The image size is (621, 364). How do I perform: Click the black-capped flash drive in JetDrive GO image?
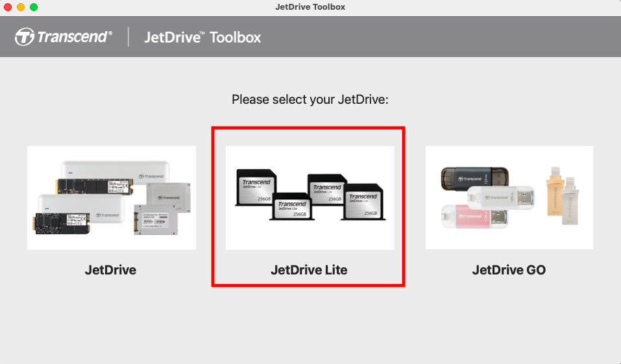tap(474, 178)
